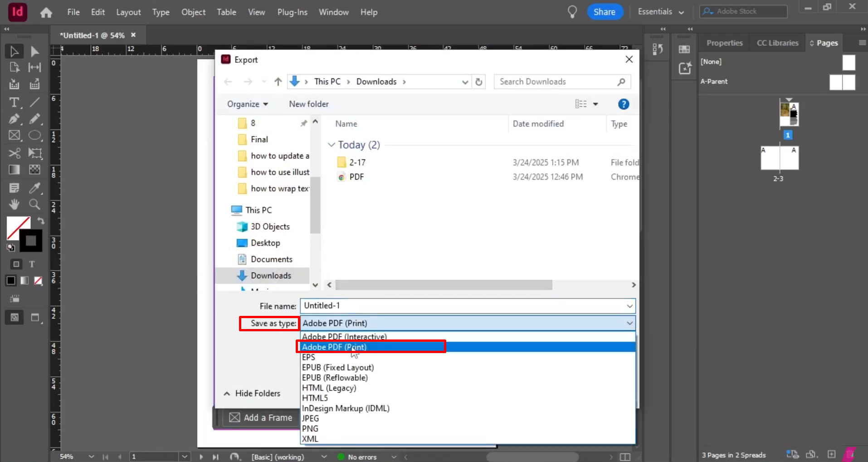Open the zoom level dropdown at 54%

coord(91,457)
